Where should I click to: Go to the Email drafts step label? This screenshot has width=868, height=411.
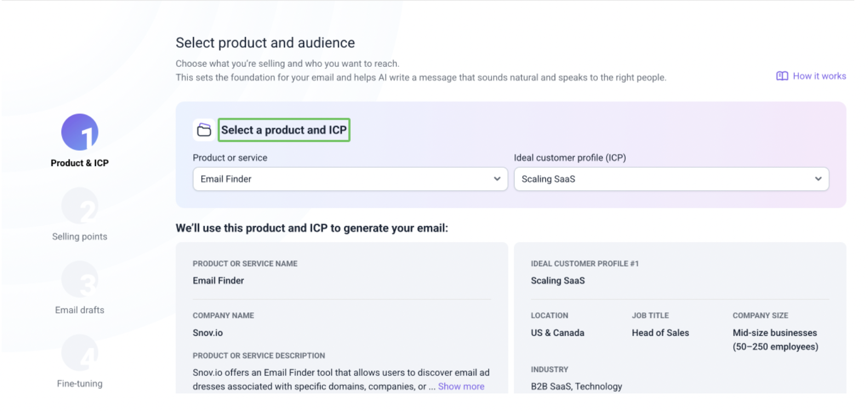click(79, 310)
